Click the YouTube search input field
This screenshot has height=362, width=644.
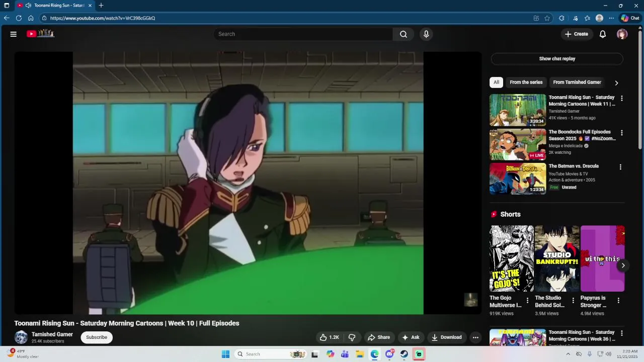click(303, 34)
